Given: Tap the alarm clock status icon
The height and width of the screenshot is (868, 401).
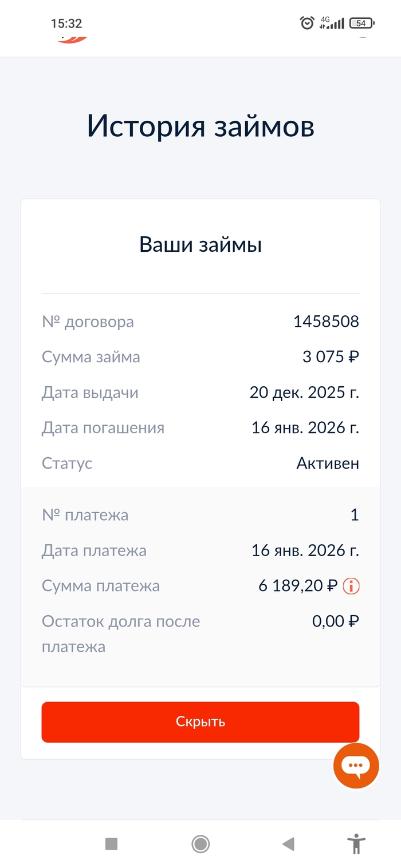Looking at the screenshot, I should [x=307, y=23].
